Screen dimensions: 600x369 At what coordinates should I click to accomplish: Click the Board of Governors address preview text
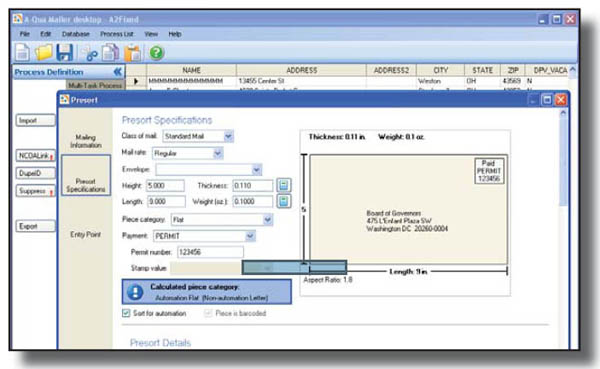point(407,221)
